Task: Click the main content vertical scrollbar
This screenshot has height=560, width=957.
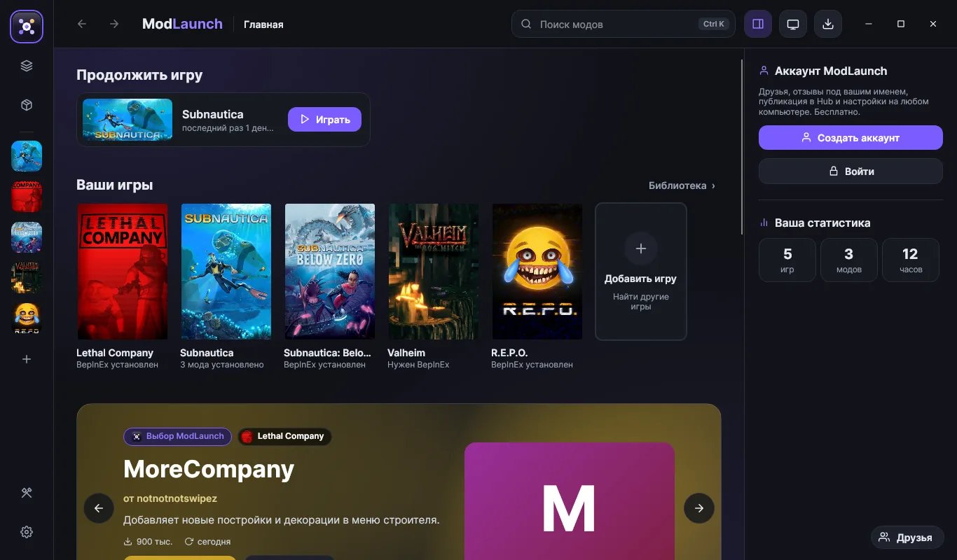Action: pyautogui.click(x=743, y=147)
